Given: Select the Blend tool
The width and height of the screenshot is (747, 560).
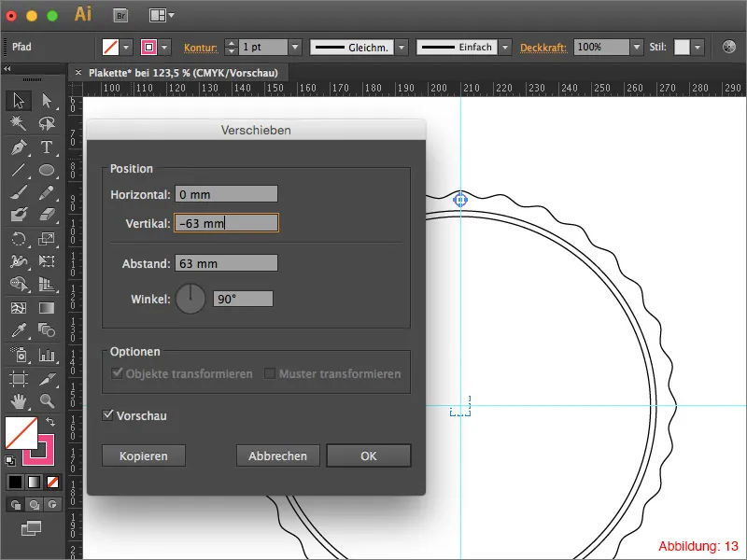Looking at the screenshot, I should (x=47, y=330).
